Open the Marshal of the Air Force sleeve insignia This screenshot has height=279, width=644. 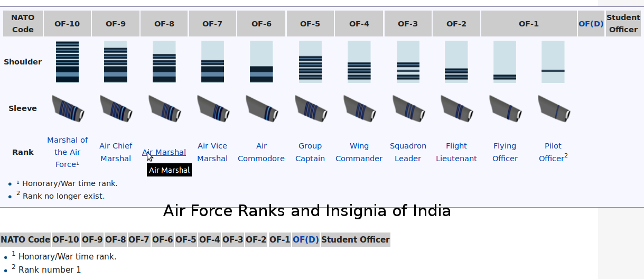[x=68, y=108]
